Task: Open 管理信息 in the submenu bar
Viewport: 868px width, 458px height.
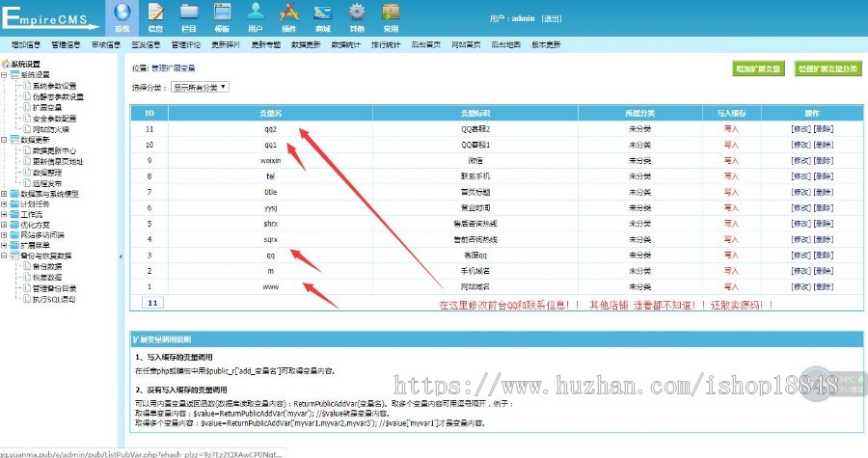Action: pyautogui.click(x=66, y=44)
